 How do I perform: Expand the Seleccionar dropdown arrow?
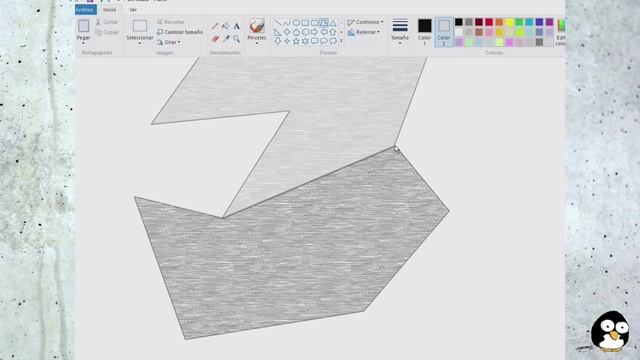[x=140, y=43]
